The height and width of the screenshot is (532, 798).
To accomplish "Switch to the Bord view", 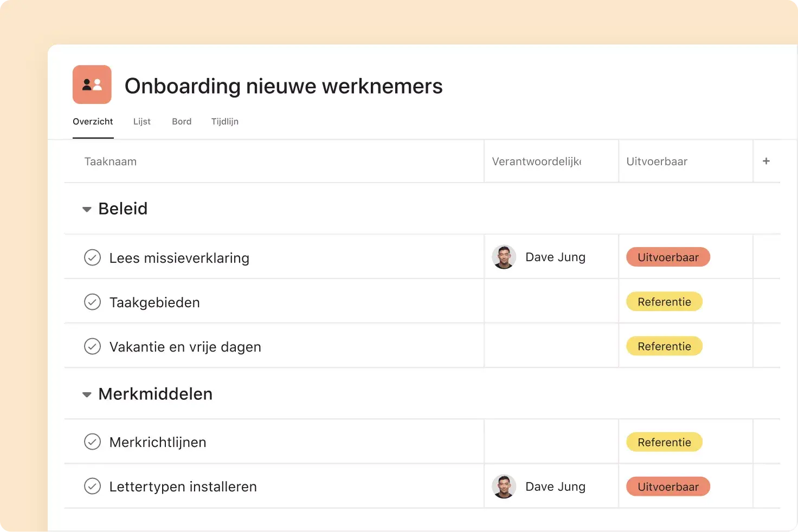I will pos(181,121).
